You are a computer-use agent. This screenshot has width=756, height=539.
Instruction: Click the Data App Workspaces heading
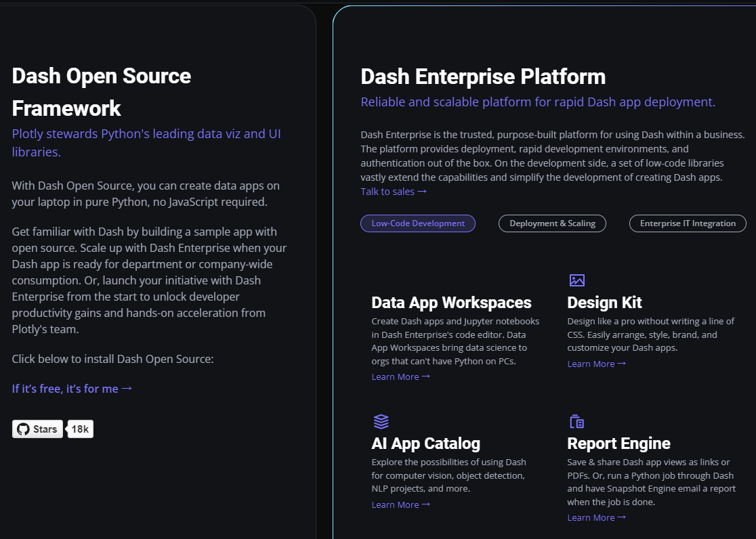point(451,302)
